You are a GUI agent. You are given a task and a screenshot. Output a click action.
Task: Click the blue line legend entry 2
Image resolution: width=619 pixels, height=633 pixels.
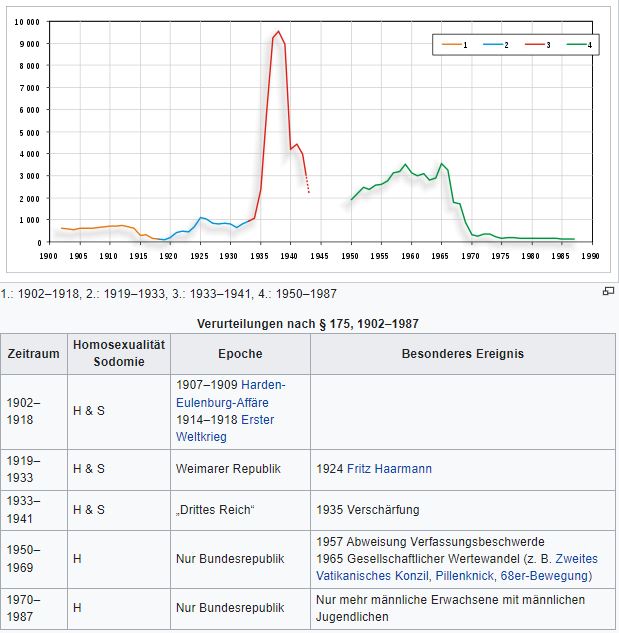[495, 46]
